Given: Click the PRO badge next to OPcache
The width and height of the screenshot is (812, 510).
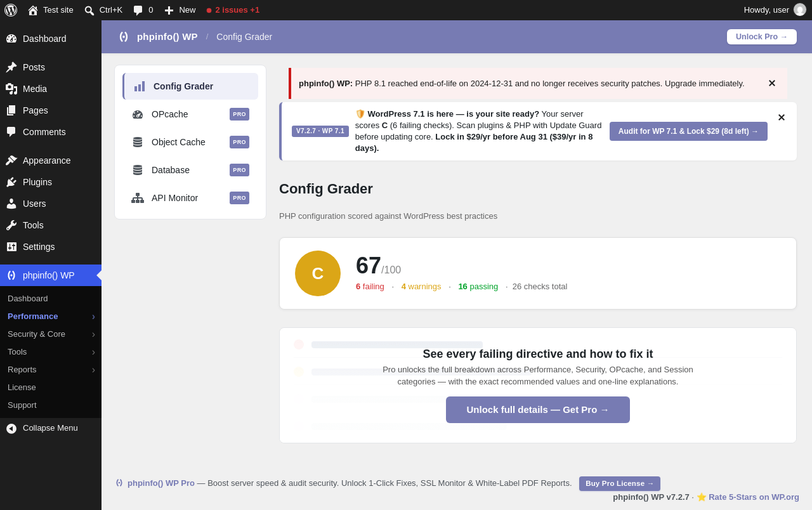Looking at the screenshot, I should tap(239, 114).
